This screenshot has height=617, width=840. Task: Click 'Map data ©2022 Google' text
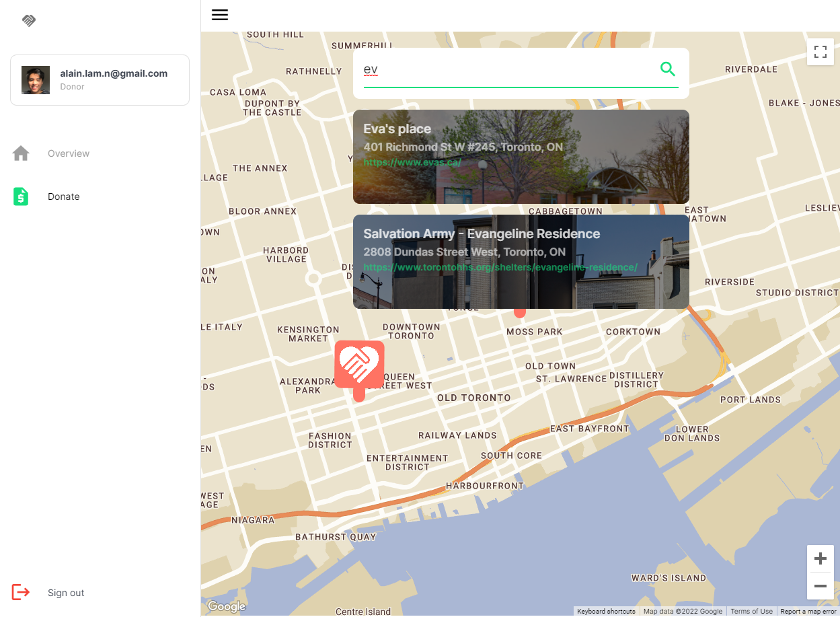(x=683, y=612)
